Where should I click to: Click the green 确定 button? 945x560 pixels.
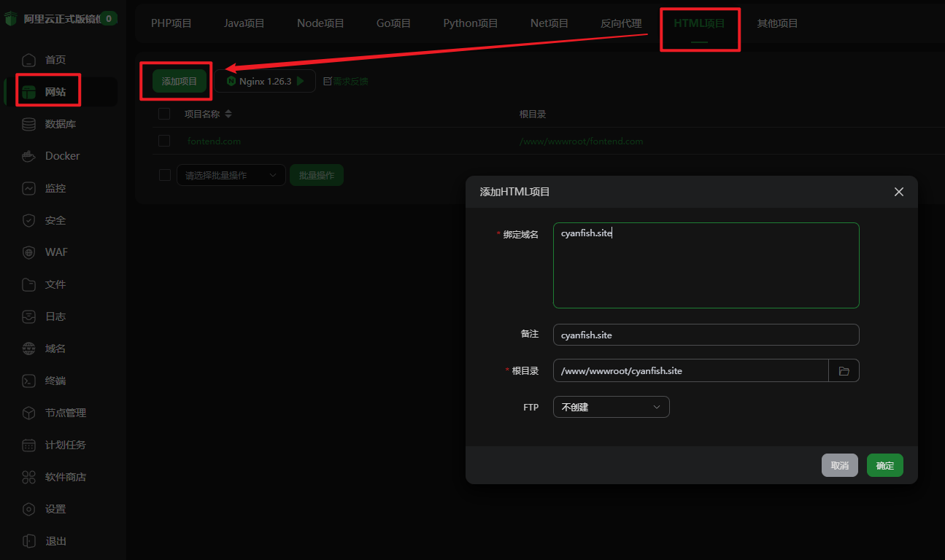(884, 465)
